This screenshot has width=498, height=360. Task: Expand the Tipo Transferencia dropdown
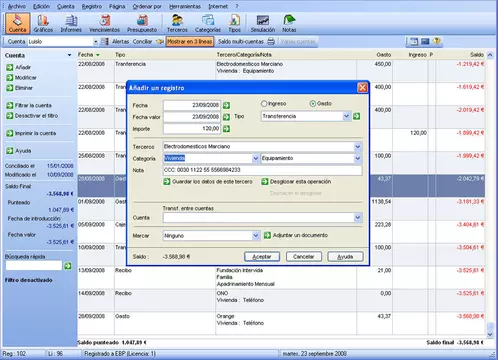tap(346, 116)
